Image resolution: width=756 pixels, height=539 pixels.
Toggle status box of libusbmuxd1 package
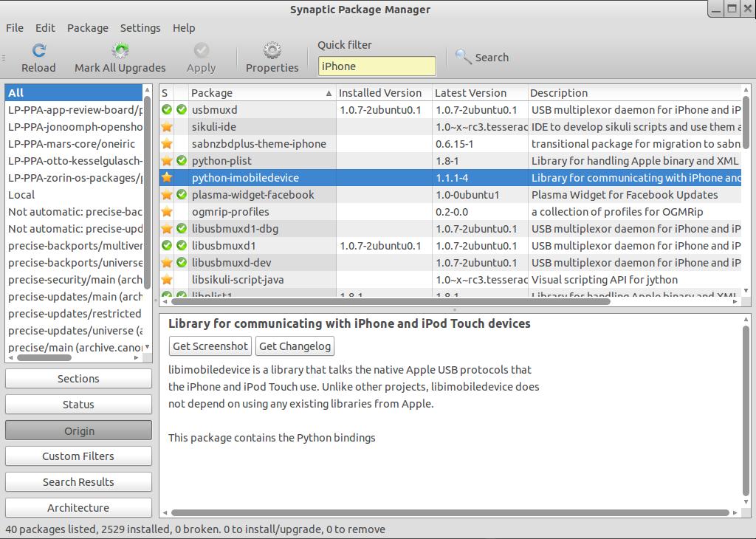(167, 246)
